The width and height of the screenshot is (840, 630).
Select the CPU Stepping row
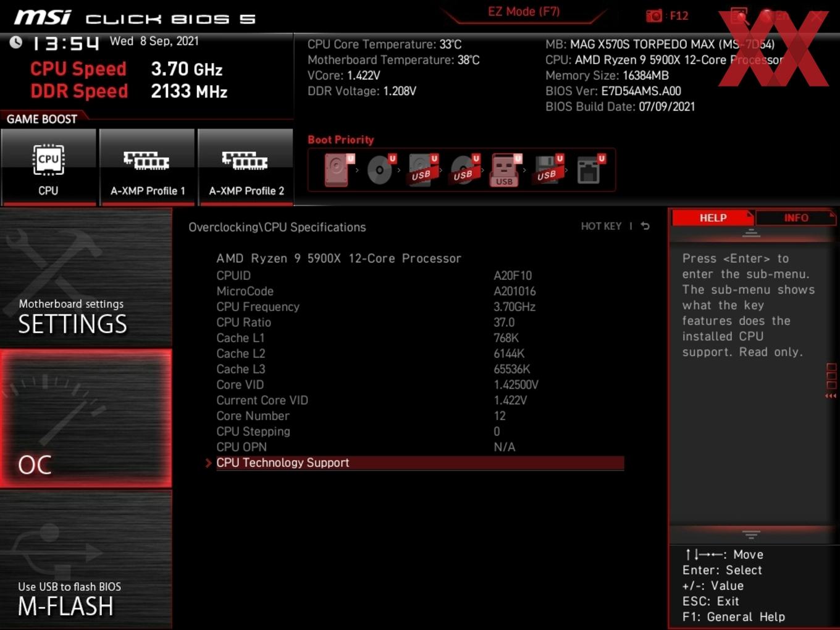(x=420, y=432)
